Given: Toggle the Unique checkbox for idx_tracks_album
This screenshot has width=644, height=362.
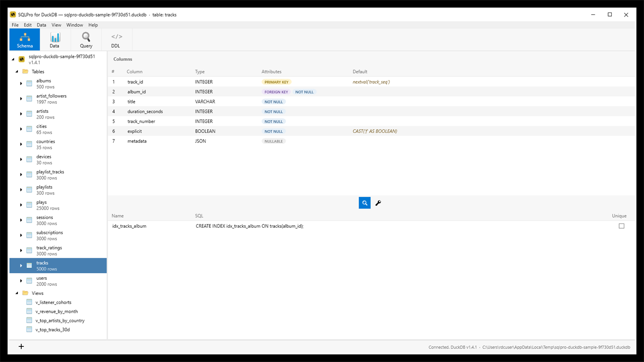Looking at the screenshot, I should (621, 226).
